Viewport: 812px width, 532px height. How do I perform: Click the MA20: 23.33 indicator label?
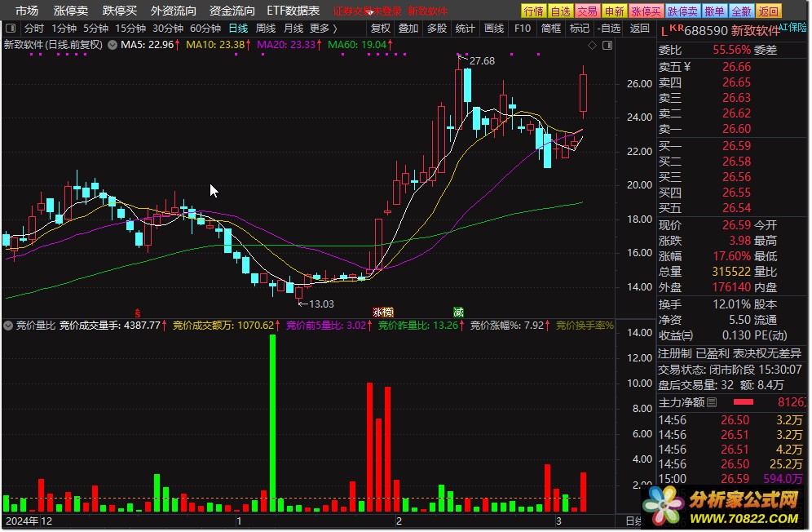coord(289,45)
